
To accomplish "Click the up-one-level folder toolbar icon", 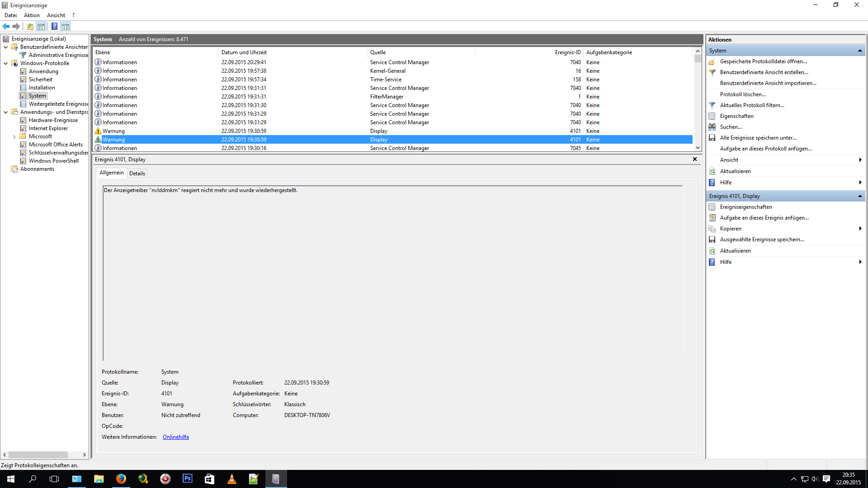I will coord(30,26).
